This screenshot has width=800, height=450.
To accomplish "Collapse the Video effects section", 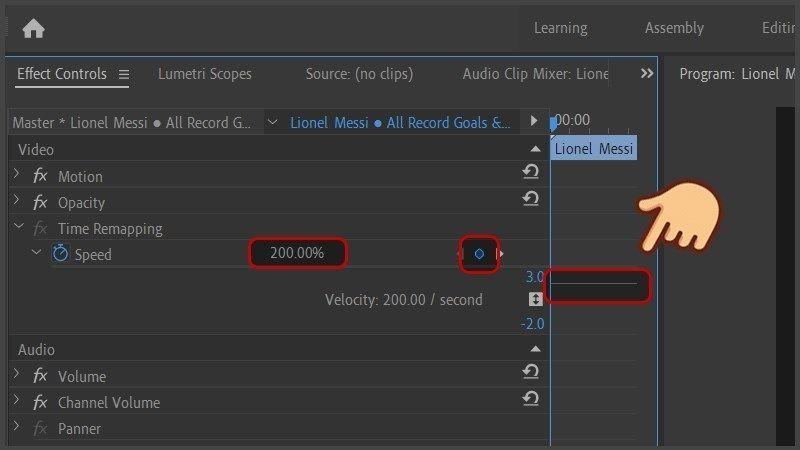I will (x=535, y=149).
